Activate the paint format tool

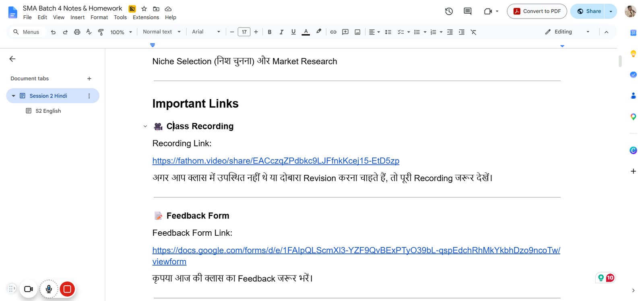point(101,32)
